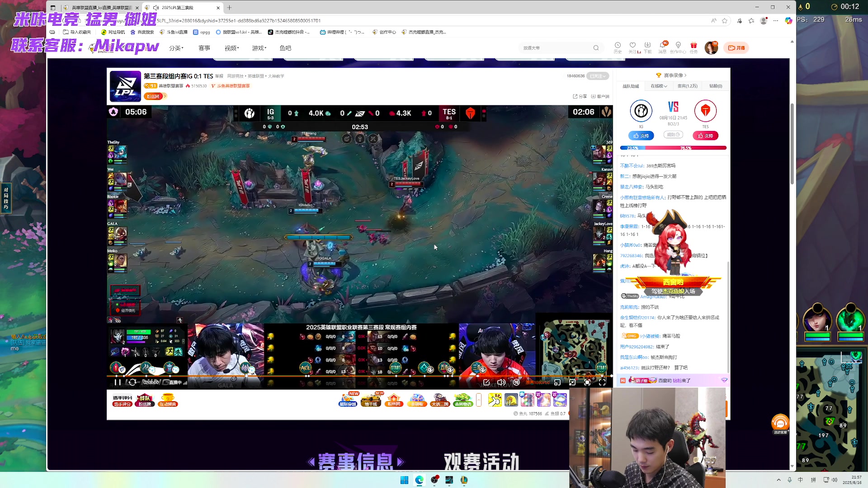Image resolution: width=868 pixels, height=488 pixels.
Task: Open a new browser tab
Action: 229,8
